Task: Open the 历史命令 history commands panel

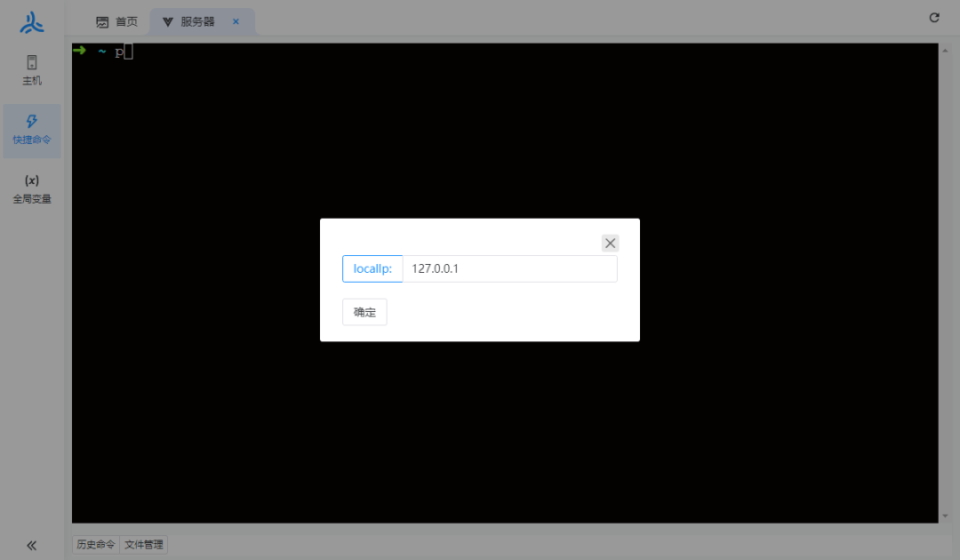Action: [x=95, y=544]
